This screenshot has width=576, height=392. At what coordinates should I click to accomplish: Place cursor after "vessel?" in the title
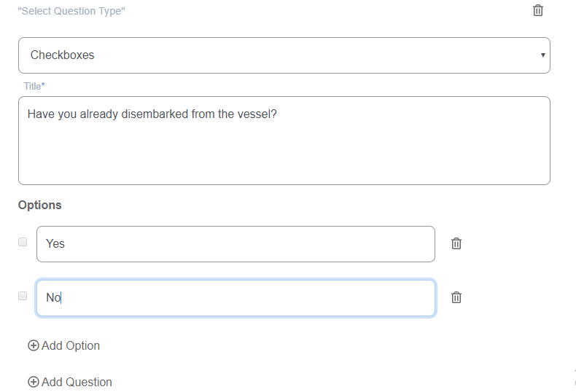click(278, 114)
